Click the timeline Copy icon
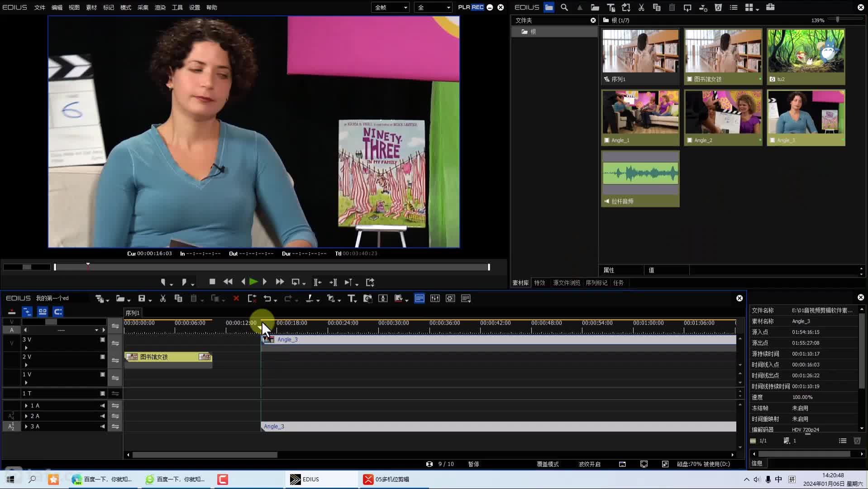868x489 pixels. coord(178,298)
